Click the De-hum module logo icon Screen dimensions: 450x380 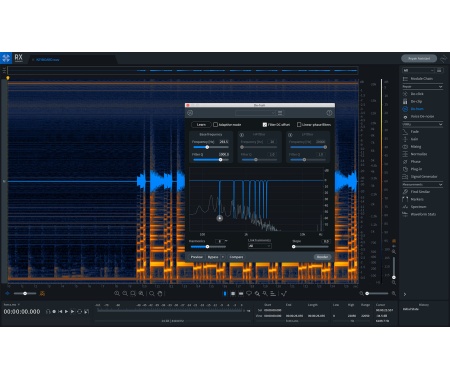pyautogui.click(x=190, y=113)
